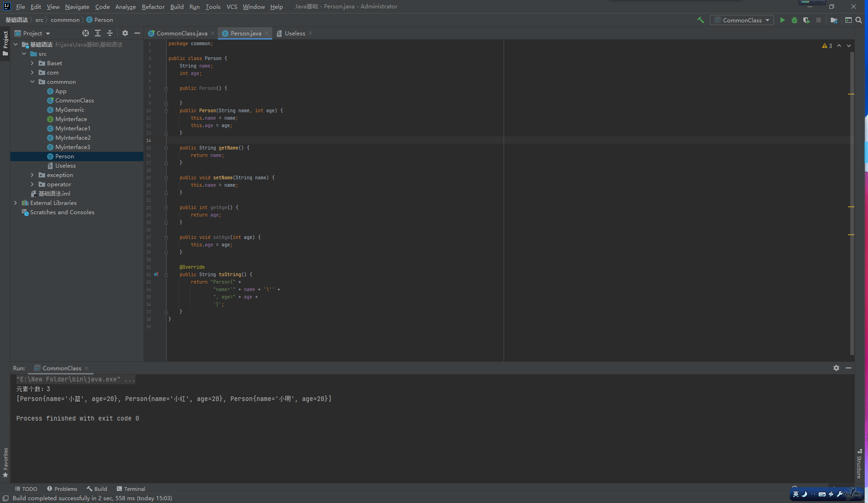This screenshot has width=868, height=503.
Task: Click the Stop process icon in toolbar
Action: click(x=819, y=20)
